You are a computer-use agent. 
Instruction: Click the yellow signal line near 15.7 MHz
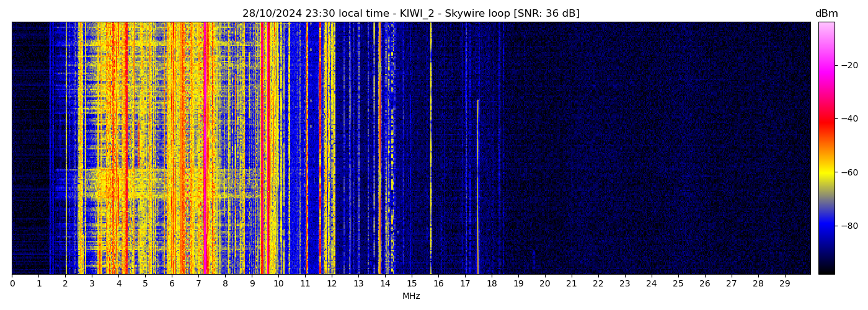click(x=431, y=149)
